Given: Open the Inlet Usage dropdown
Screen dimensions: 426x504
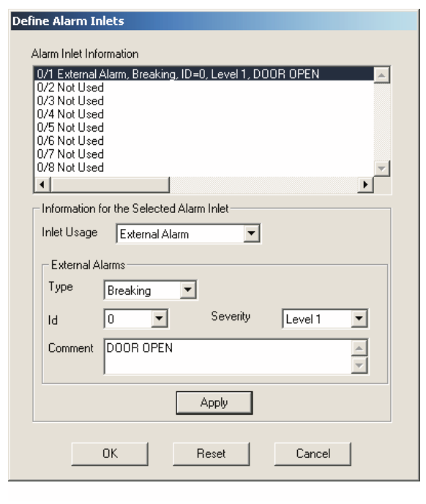Looking at the screenshot, I should click(x=252, y=233).
